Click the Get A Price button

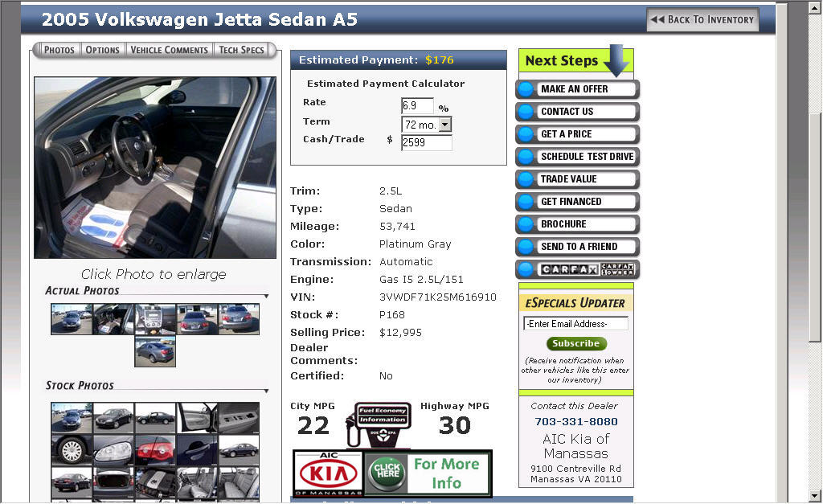(x=577, y=134)
